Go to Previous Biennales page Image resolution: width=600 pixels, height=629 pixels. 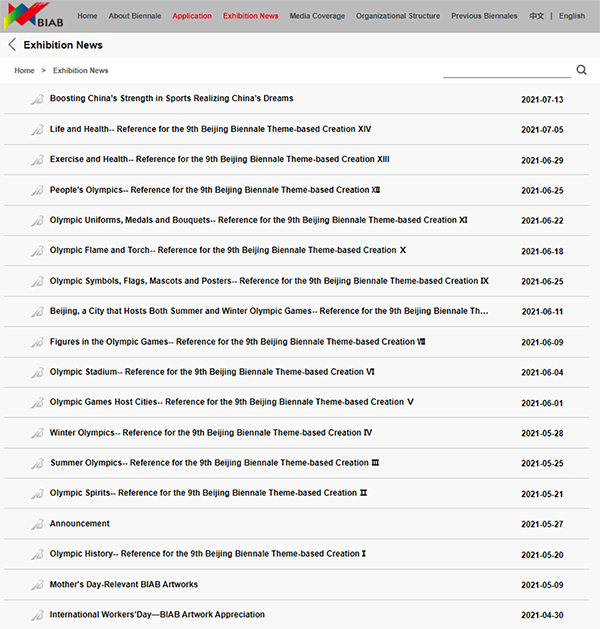484,16
